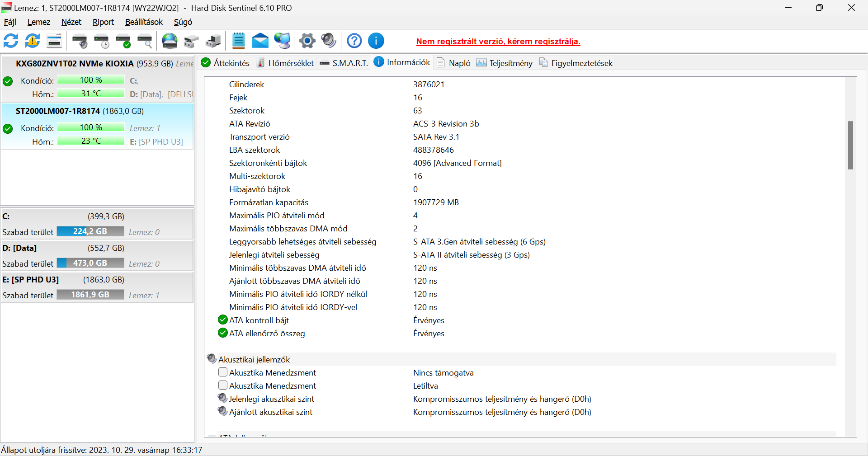Viewport: 868px width, 456px height.
Task: Click the KIOXIA 31 °C temperature bar
Action: pos(91,94)
